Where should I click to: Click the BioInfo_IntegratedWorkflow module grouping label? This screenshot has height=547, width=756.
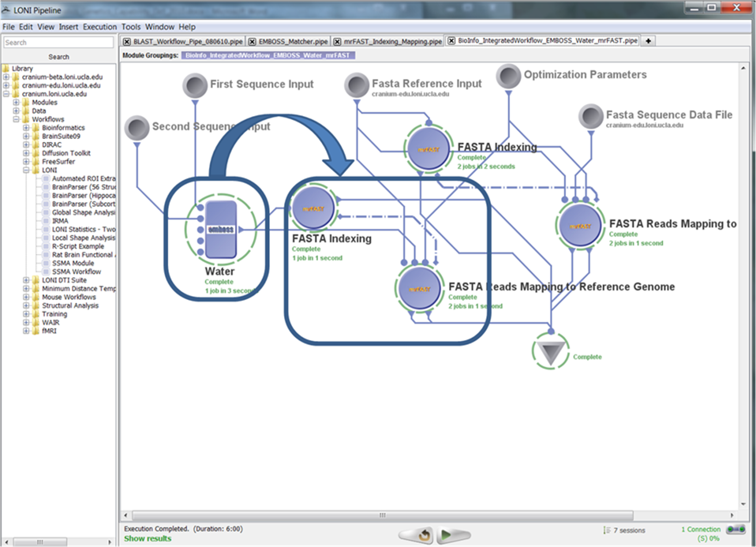tap(268, 55)
